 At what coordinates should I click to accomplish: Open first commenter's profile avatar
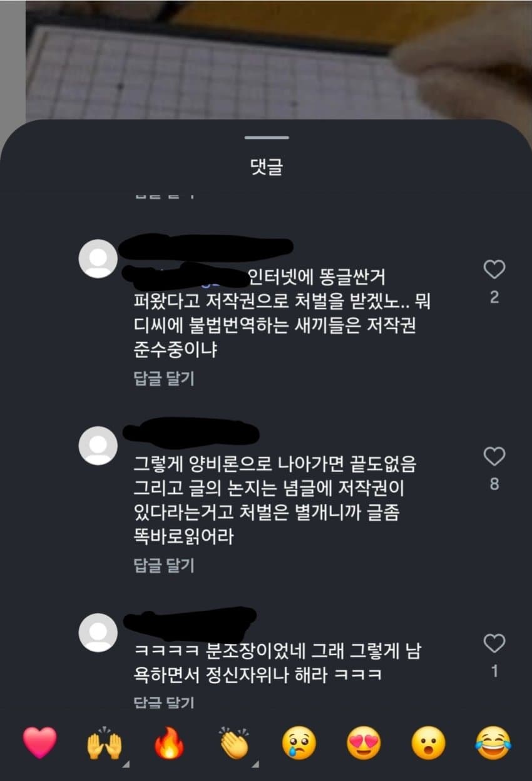pyautogui.click(x=98, y=258)
